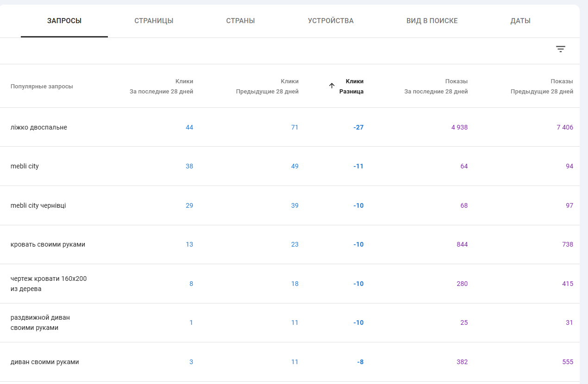Open the Страны tab
588x384 pixels.
[x=240, y=21]
